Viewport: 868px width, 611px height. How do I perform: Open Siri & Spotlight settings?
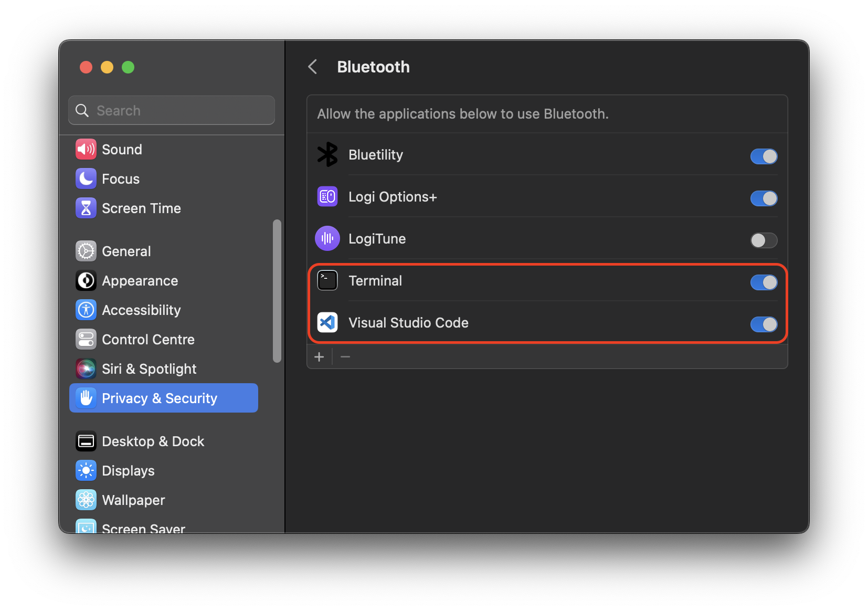[x=149, y=369]
